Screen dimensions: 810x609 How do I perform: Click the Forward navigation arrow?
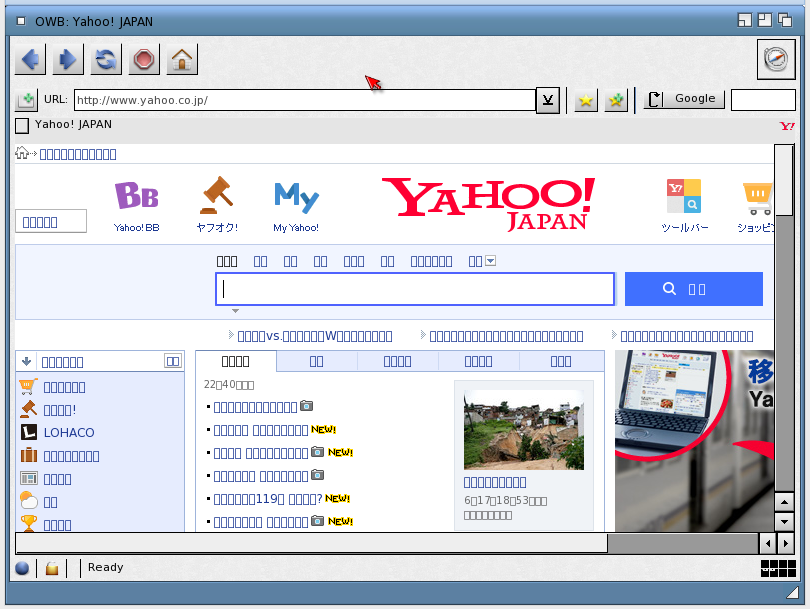pos(67,60)
